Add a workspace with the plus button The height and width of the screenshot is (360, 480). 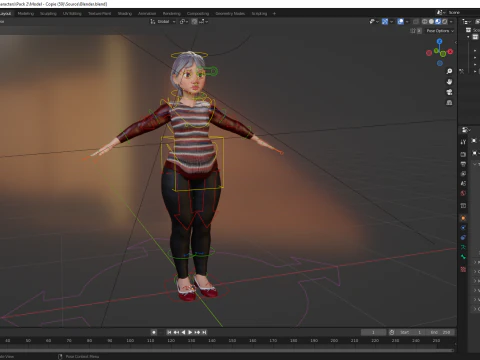[x=274, y=14]
